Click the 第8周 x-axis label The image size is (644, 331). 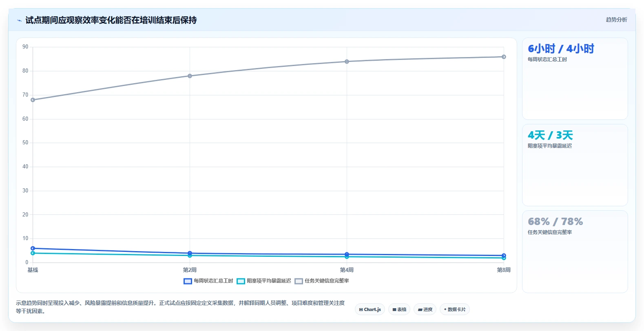coord(504,270)
